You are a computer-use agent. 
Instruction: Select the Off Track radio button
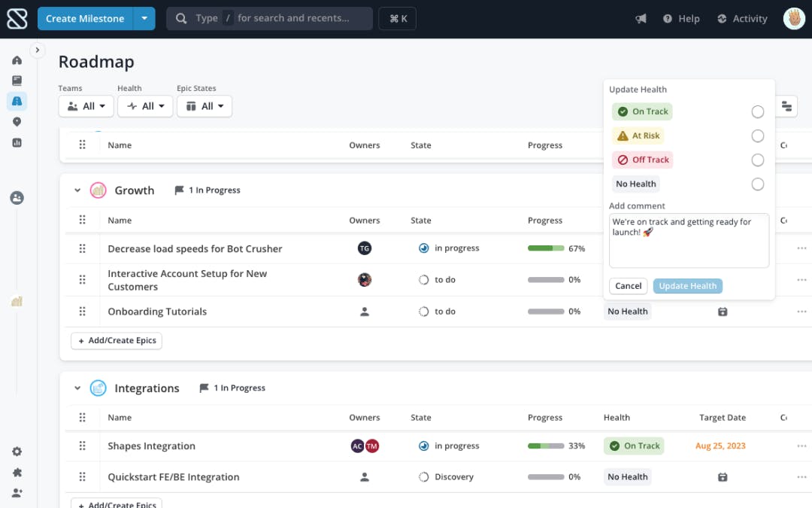[x=757, y=160]
